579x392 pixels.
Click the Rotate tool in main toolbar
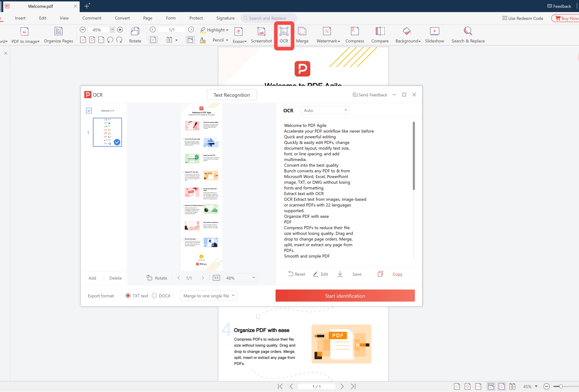click(135, 35)
